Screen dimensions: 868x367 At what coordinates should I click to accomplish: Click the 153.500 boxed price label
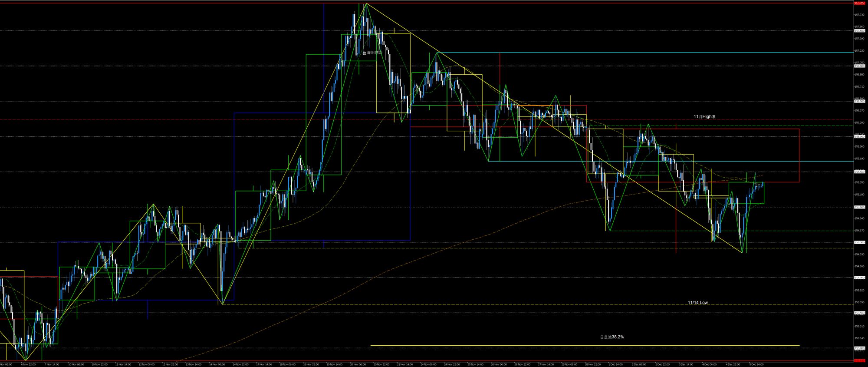click(x=859, y=313)
